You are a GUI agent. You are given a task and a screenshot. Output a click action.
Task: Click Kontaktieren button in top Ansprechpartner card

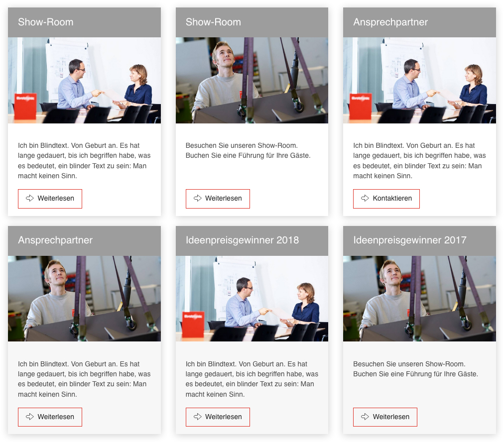386,199
